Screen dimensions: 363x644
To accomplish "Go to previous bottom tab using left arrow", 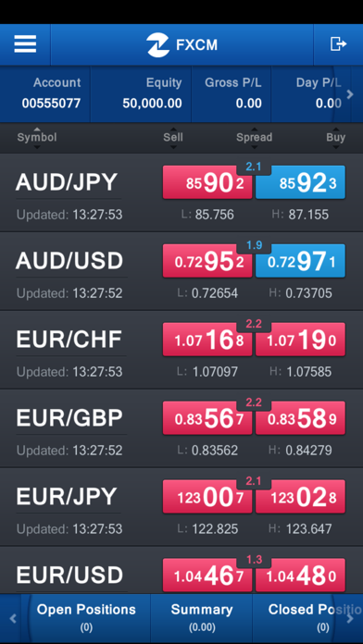I will (13, 618).
